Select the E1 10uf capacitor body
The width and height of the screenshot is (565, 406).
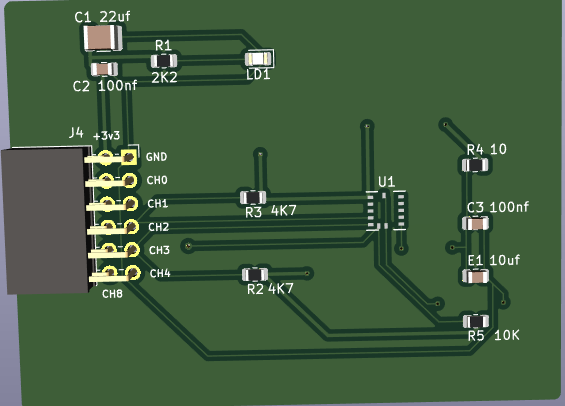pos(476,276)
